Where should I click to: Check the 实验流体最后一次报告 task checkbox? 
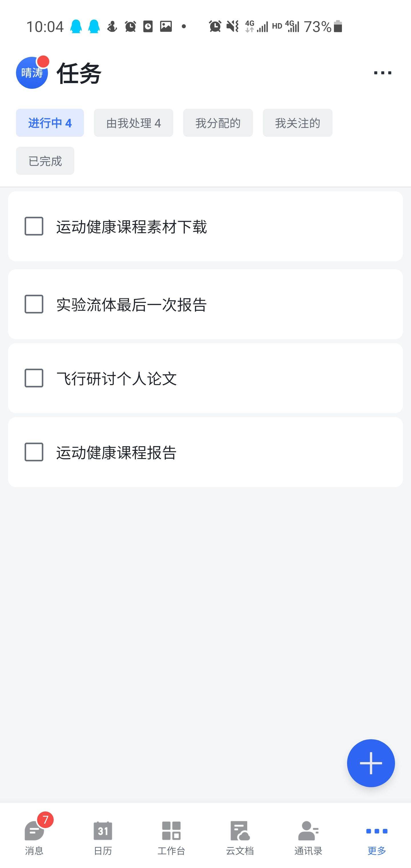tap(34, 304)
